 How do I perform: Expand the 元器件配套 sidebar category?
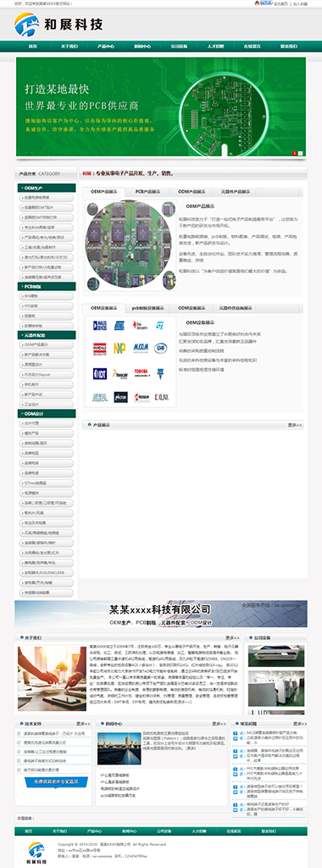click(x=47, y=335)
